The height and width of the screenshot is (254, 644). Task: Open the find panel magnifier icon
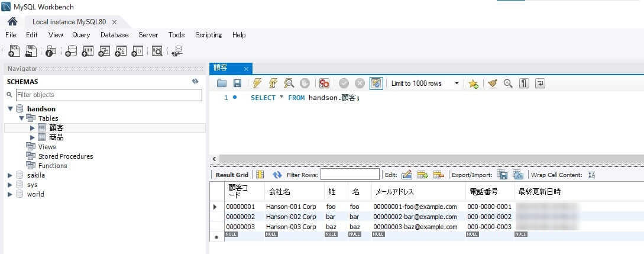[509, 83]
